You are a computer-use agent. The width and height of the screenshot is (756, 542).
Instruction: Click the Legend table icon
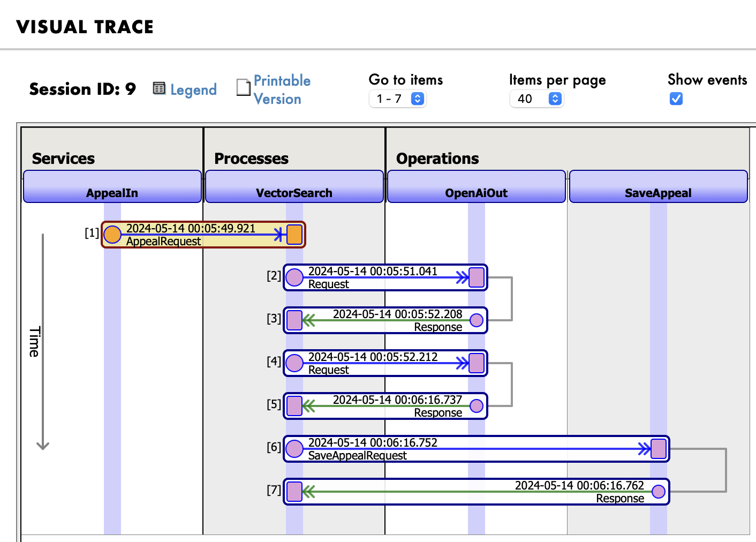coord(159,88)
